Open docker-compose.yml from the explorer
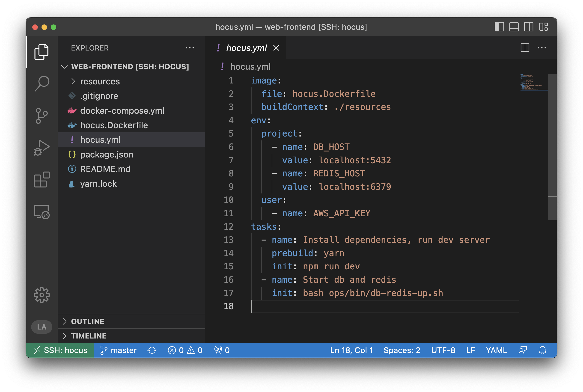This screenshot has width=583, height=392. pos(122,110)
